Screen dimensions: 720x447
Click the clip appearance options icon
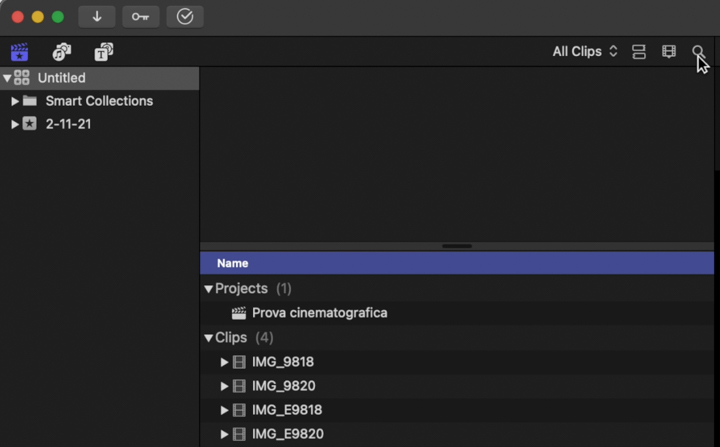639,52
